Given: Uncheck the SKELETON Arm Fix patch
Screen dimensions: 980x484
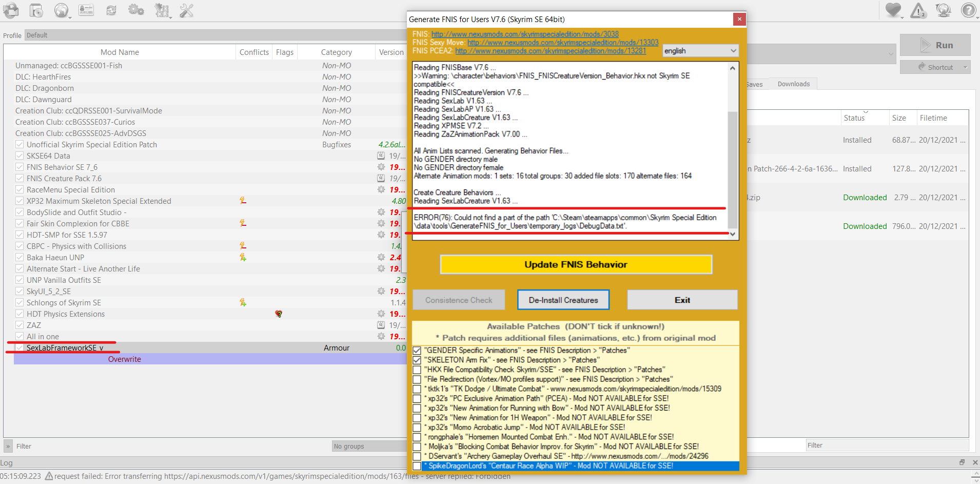Looking at the screenshot, I should (417, 360).
